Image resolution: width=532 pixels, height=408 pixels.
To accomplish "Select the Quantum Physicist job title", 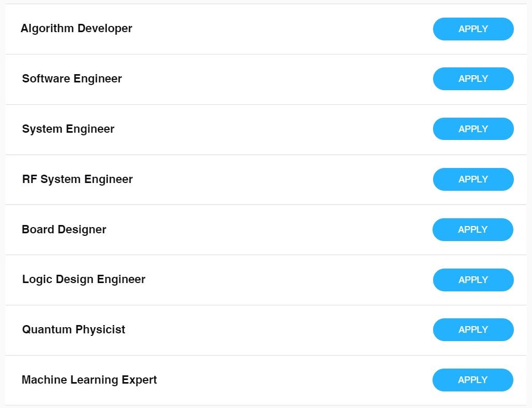I will coord(74,330).
